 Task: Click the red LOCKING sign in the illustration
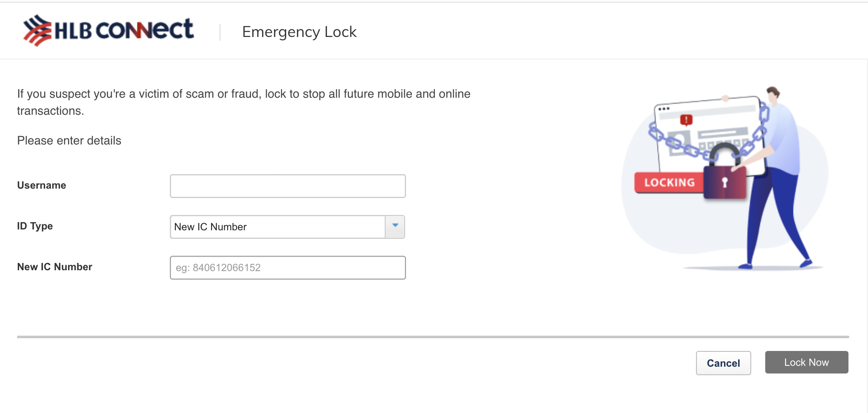pos(669,183)
